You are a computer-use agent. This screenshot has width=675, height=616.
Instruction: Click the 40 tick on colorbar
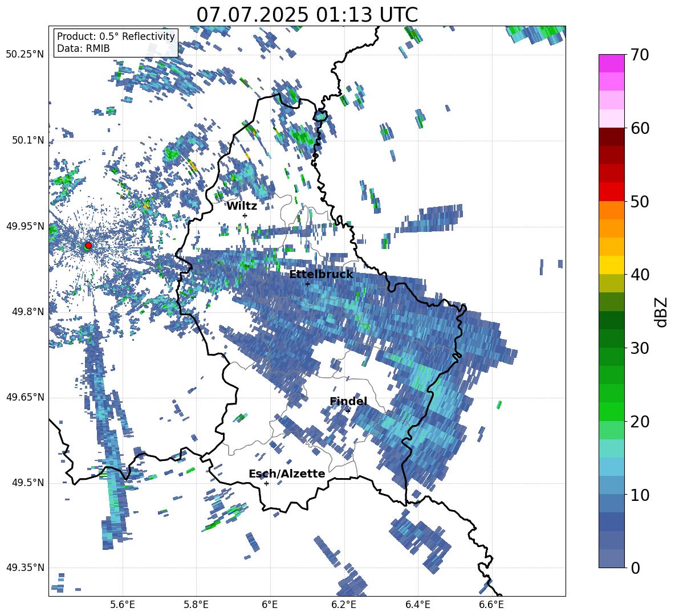(640, 275)
